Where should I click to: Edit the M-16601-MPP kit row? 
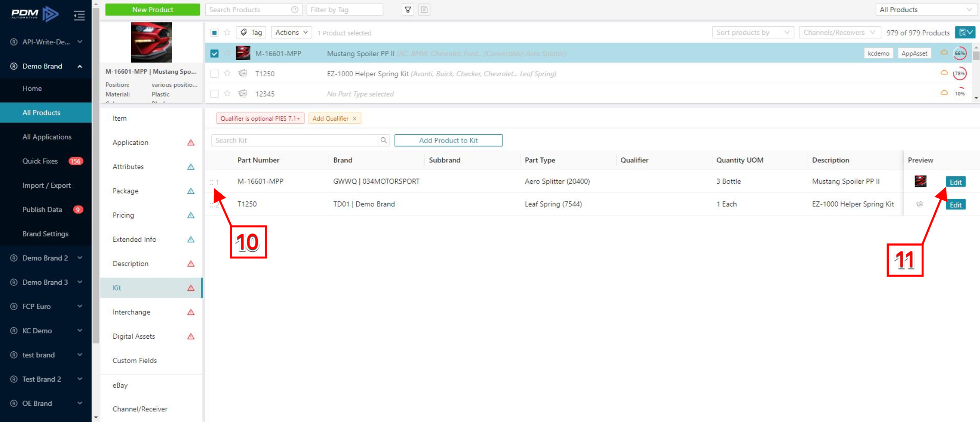click(955, 182)
